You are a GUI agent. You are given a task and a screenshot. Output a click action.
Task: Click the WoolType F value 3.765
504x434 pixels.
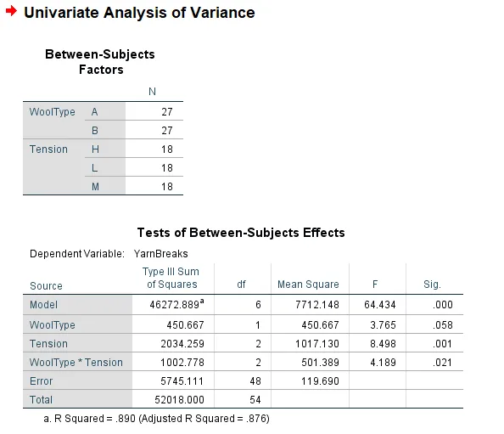[383, 325]
